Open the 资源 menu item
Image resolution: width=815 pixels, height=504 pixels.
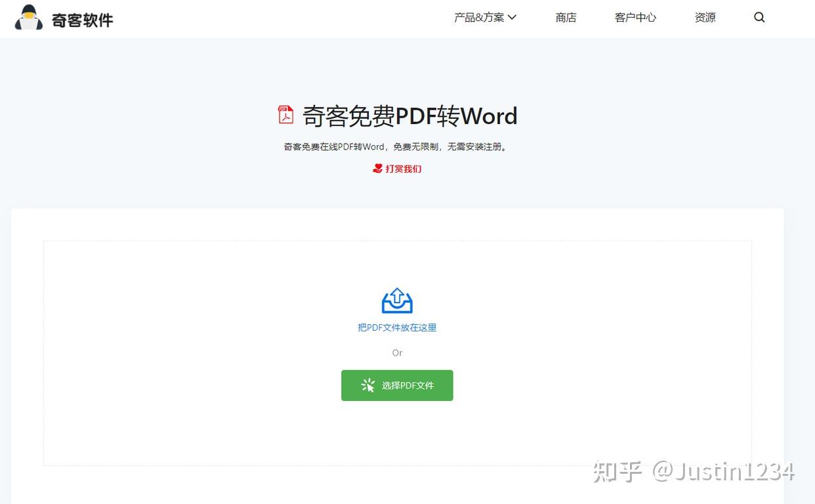[705, 18]
